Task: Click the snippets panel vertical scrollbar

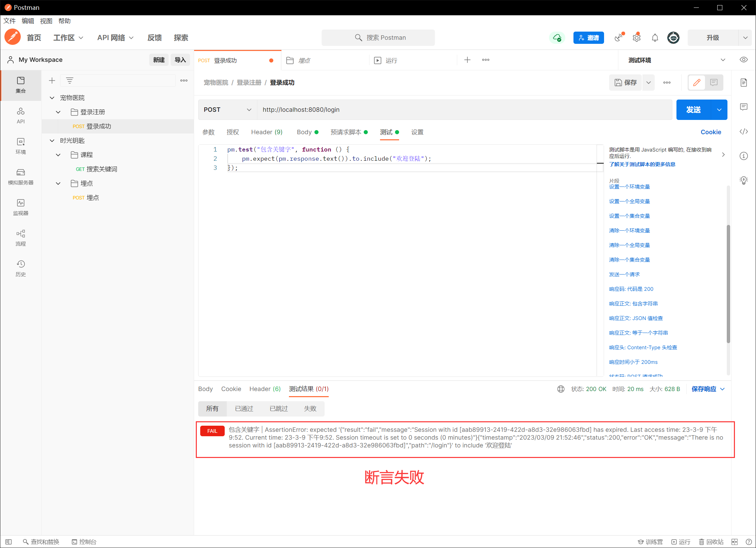Action: pos(728,284)
